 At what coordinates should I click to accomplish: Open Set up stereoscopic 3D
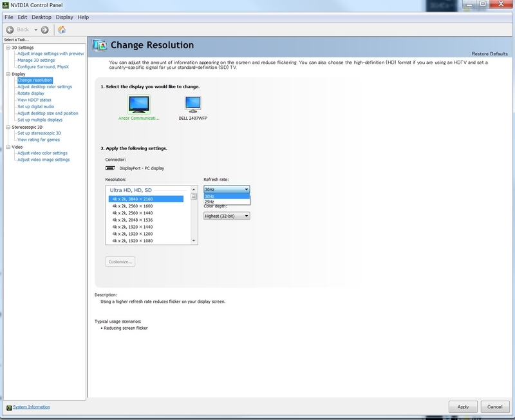(39, 133)
